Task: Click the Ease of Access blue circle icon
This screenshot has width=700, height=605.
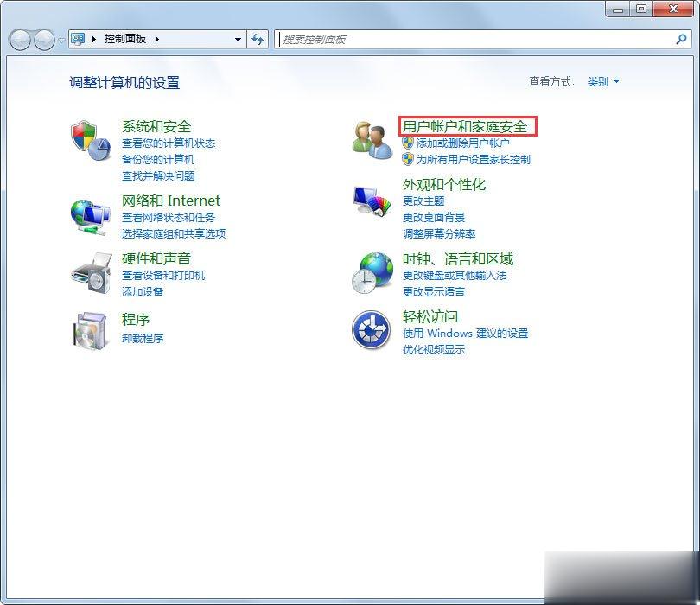Action: 371,330
